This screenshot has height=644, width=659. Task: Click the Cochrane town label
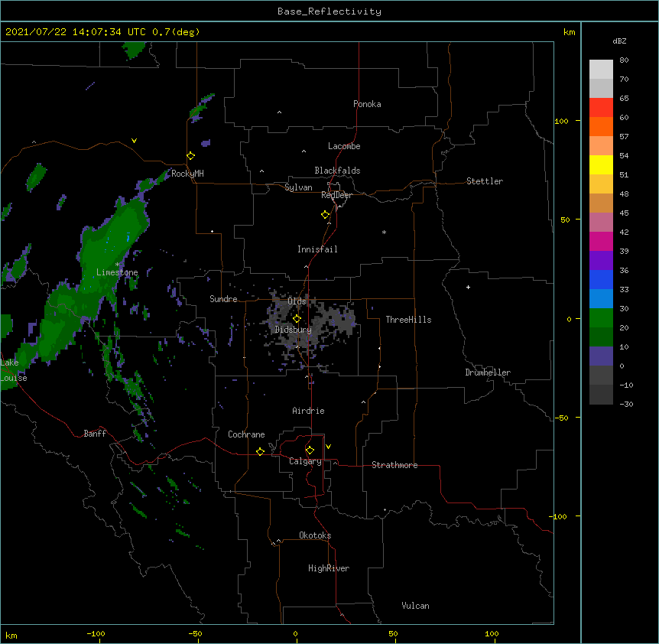[x=246, y=434]
